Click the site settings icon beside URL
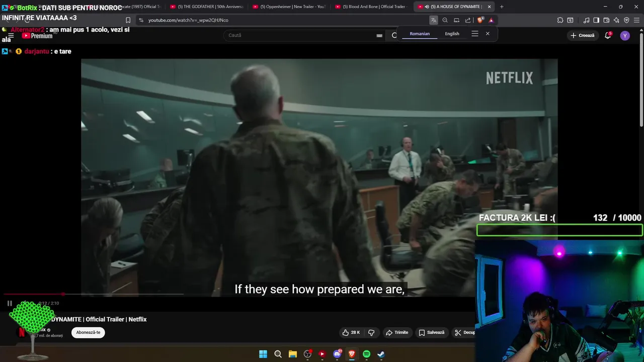 pyautogui.click(x=141, y=20)
